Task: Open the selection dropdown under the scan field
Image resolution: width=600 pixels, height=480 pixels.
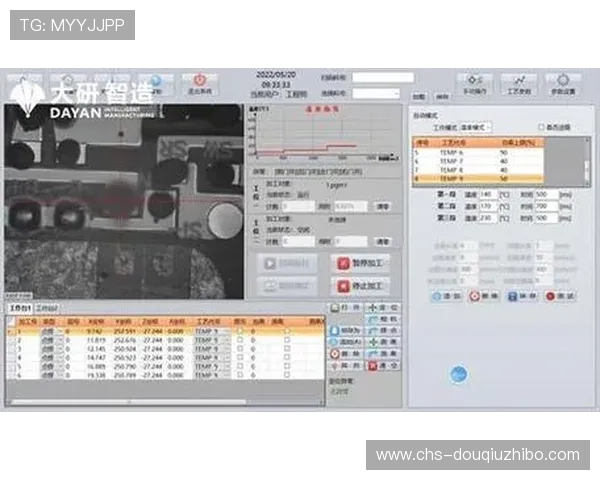Action: tap(376, 93)
